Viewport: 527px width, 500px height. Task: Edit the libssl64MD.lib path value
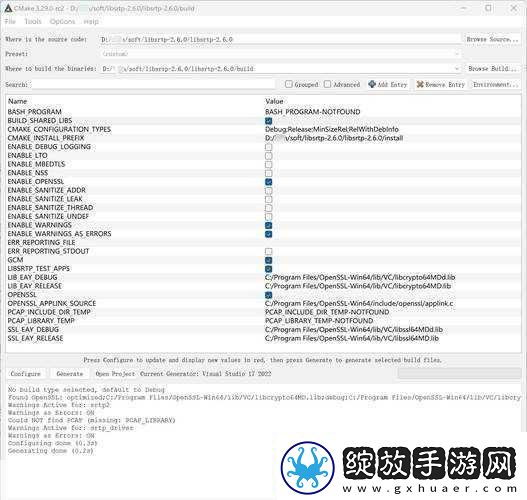pyautogui.click(x=352, y=338)
